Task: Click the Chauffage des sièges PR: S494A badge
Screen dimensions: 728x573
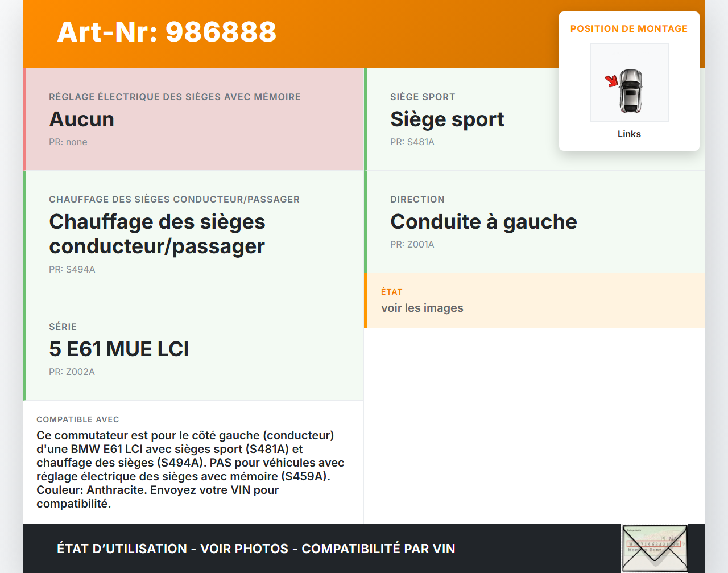Action: 72,269
